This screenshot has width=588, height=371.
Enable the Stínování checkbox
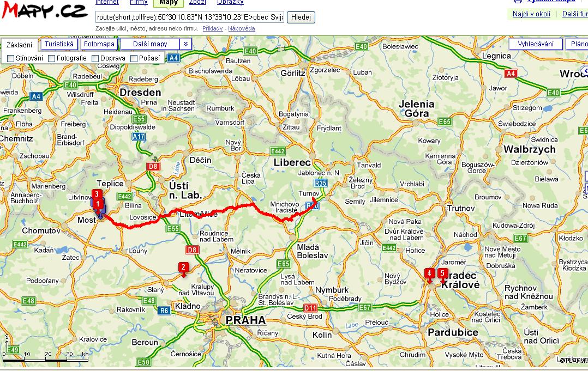pos(11,58)
